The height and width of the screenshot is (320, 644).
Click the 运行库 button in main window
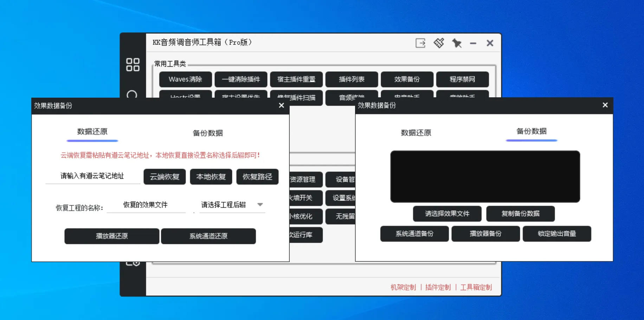(x=306, y=235)
